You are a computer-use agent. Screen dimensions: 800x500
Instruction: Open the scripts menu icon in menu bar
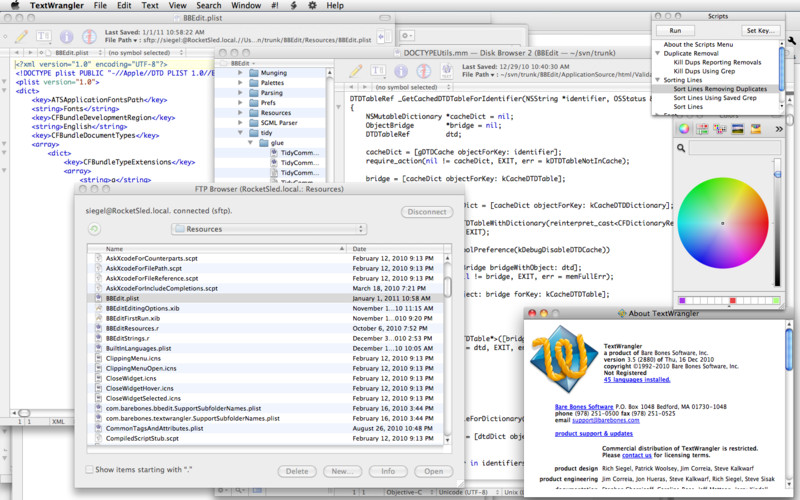(293, 6)
